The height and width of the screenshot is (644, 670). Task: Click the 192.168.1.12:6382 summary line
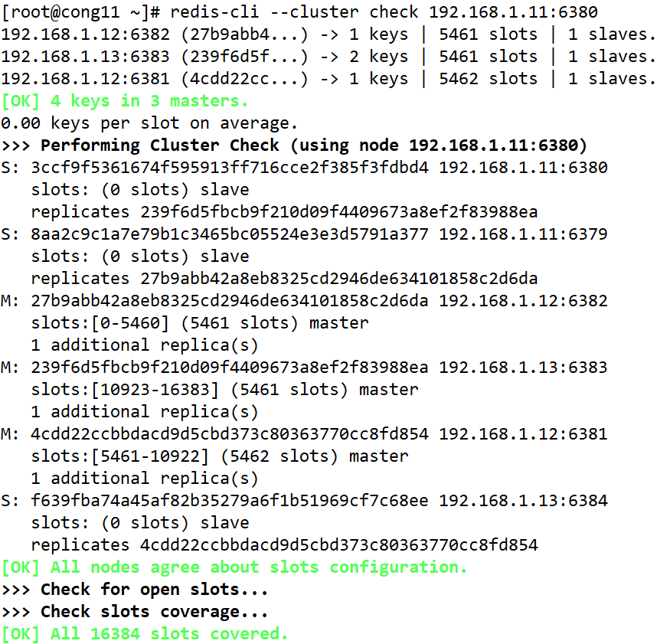point(328,34)
